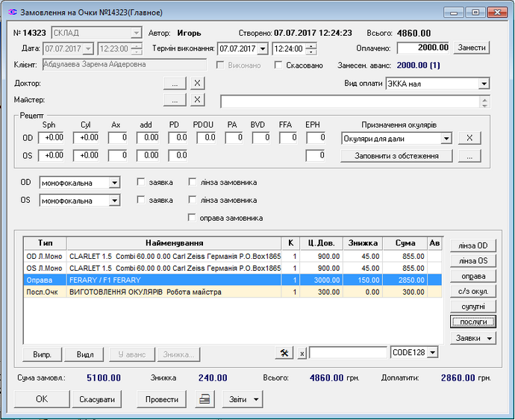Click X next to Призначення окулярів
515x420 pixels.
tap(469, 138)
